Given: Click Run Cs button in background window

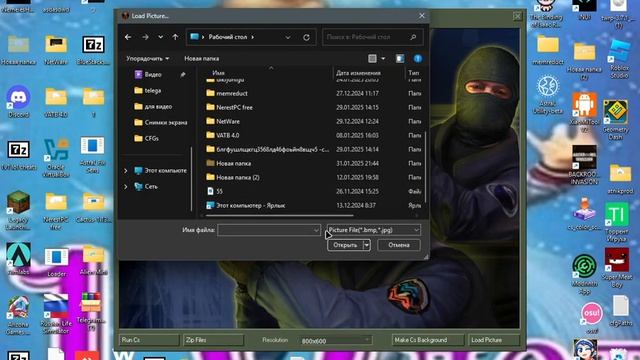Looking at the screenshot, I should (x=149, y=340).
